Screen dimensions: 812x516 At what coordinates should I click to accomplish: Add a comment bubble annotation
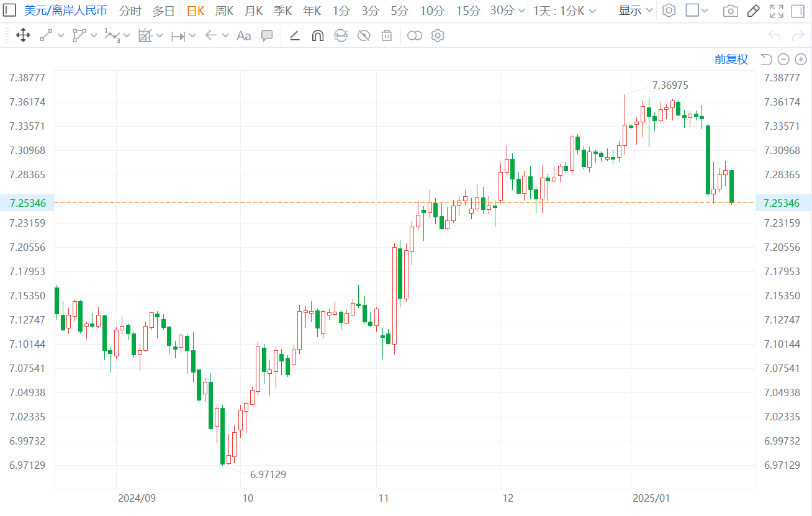tap(267, 35)
